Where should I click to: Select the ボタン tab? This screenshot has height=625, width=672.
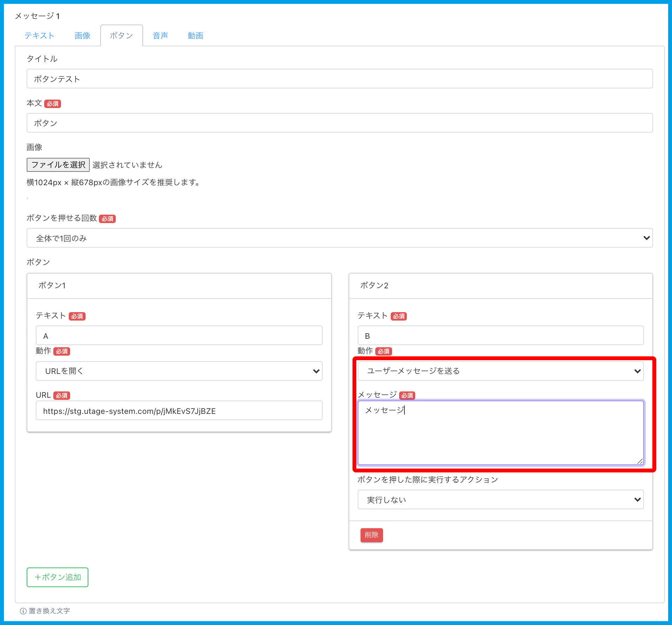(x=121, y=35)
